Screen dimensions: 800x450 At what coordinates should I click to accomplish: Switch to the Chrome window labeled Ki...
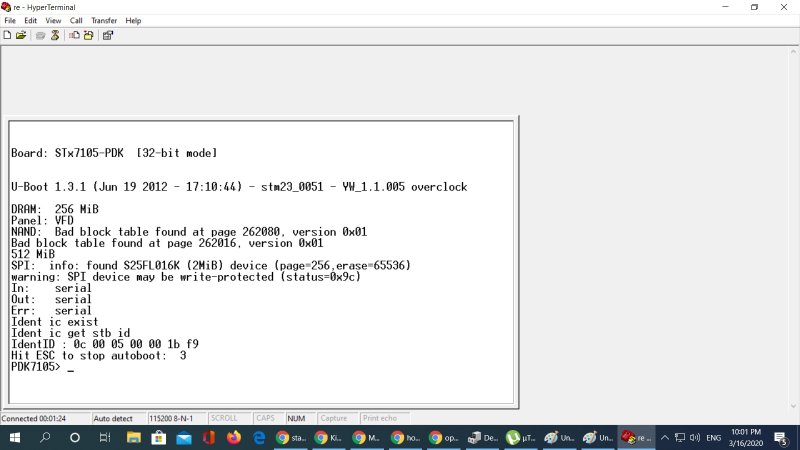coord(329,438)
